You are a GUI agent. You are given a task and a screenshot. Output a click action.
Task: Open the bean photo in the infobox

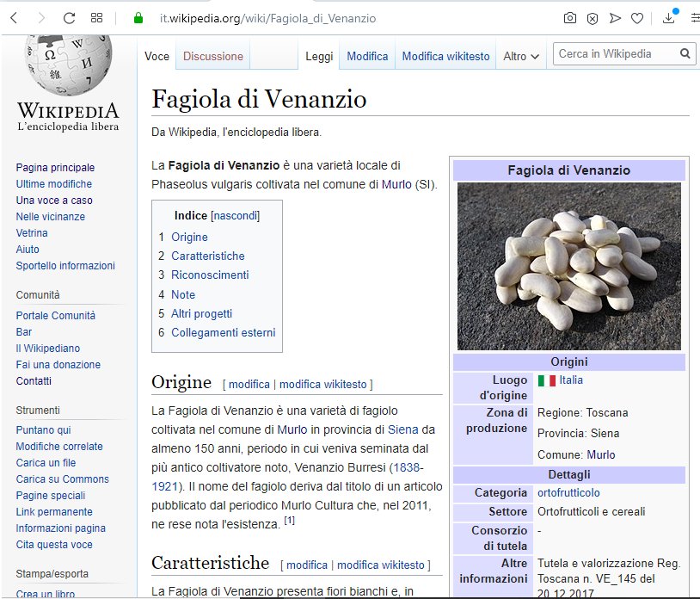pyautogui.click(x=569, y=266)
